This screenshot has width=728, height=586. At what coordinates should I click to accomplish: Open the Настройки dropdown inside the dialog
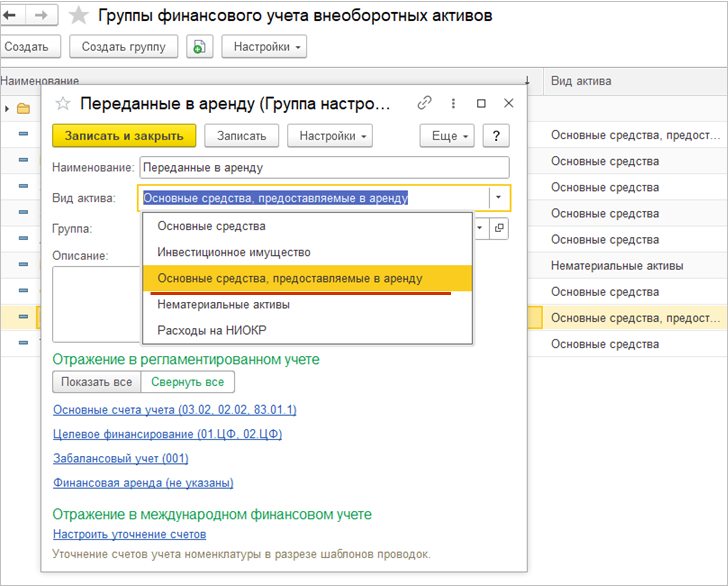point(329,136)
